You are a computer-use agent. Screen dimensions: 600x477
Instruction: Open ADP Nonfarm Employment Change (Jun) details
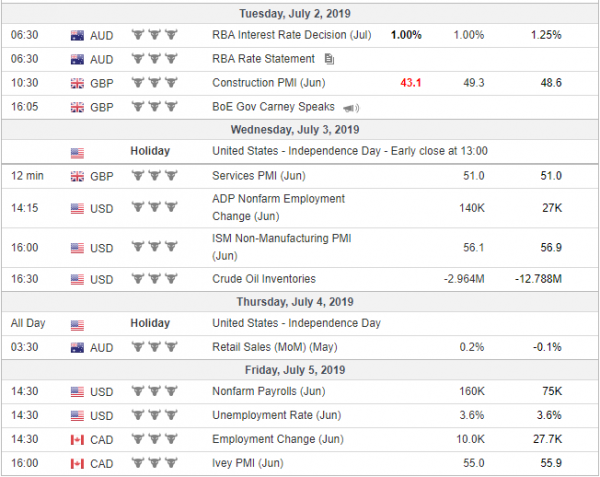pyautogui.click(x=279, y=207)
